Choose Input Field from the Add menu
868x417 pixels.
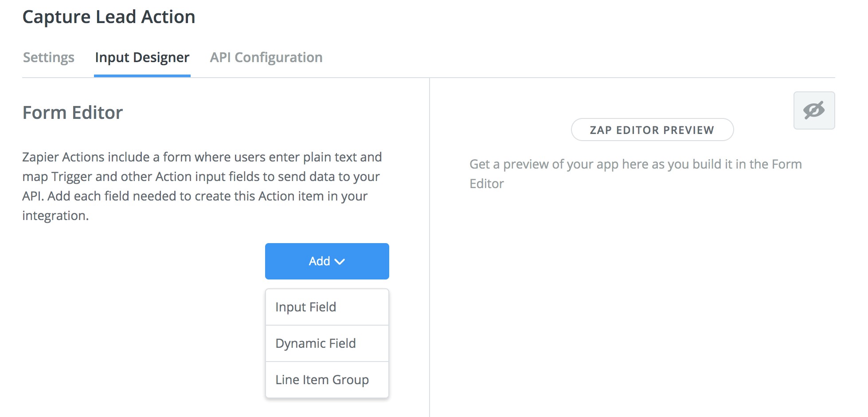click(x=306, y=307)
